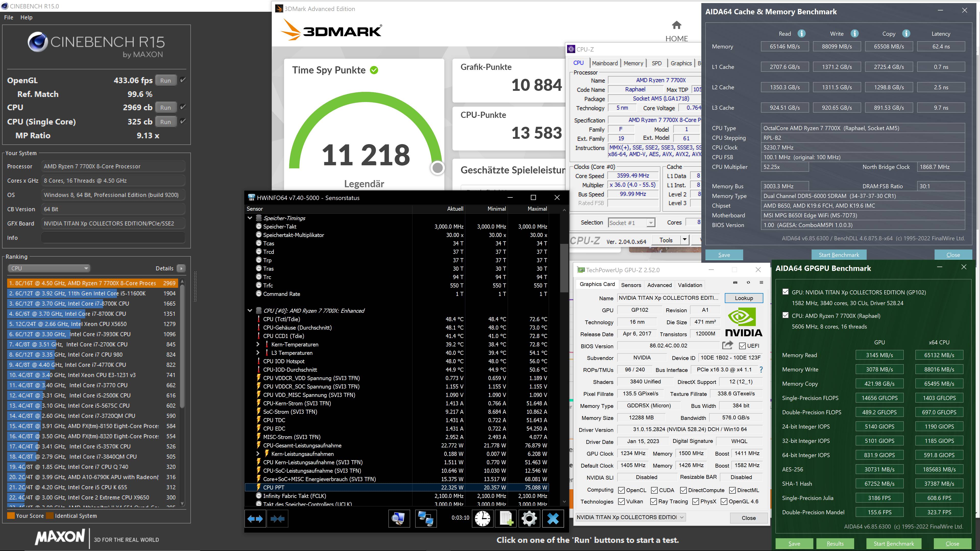Collapse Speicher-Timings group in HWiNFO

pos(250,218)
